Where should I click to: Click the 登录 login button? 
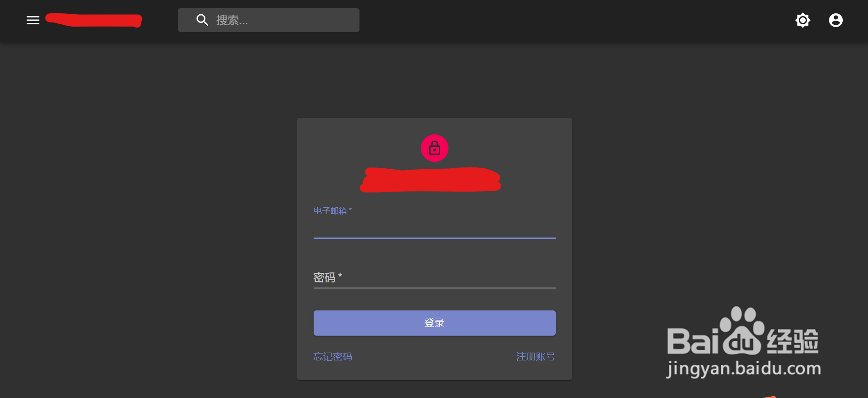435,323
